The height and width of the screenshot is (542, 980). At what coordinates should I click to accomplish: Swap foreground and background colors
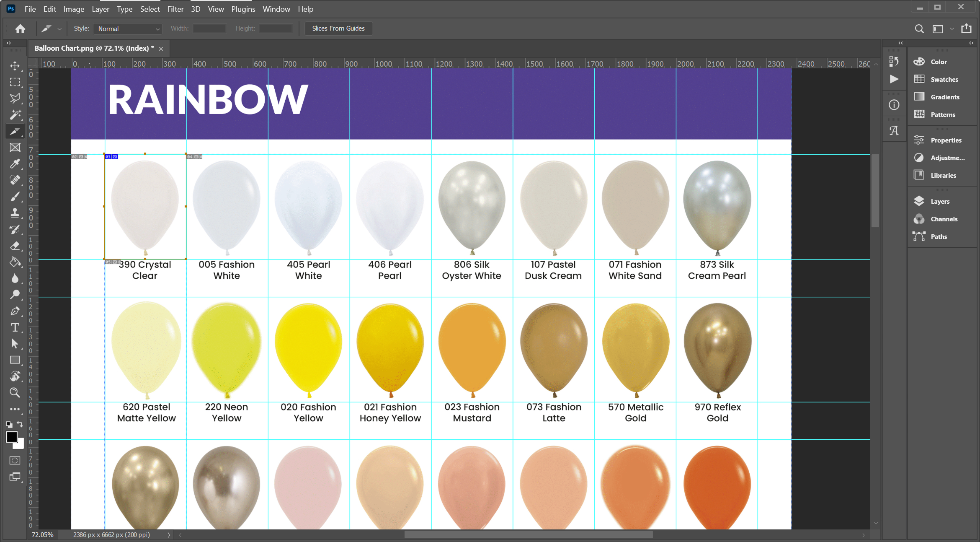(x=20, y=424)
